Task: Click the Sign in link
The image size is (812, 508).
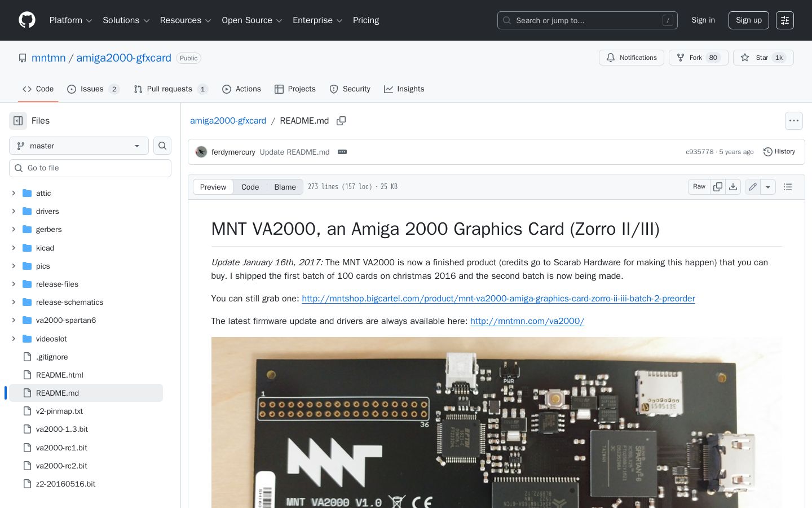Action: point(703,20)
